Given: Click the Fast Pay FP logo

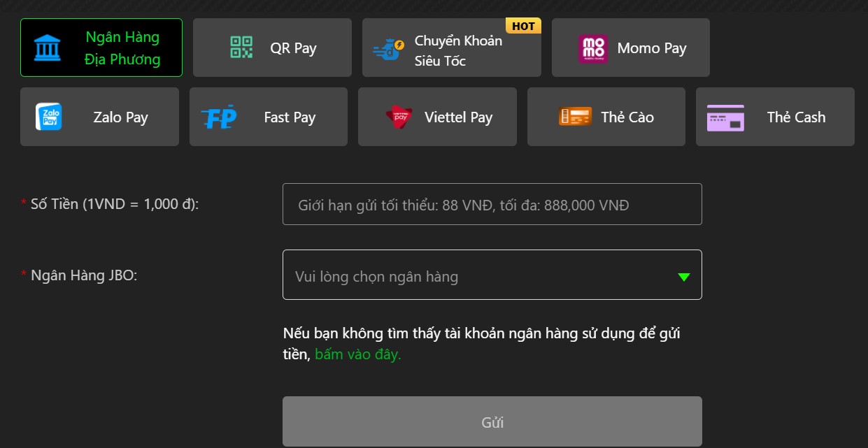Looking at the screenshot, I should [218, 116].
